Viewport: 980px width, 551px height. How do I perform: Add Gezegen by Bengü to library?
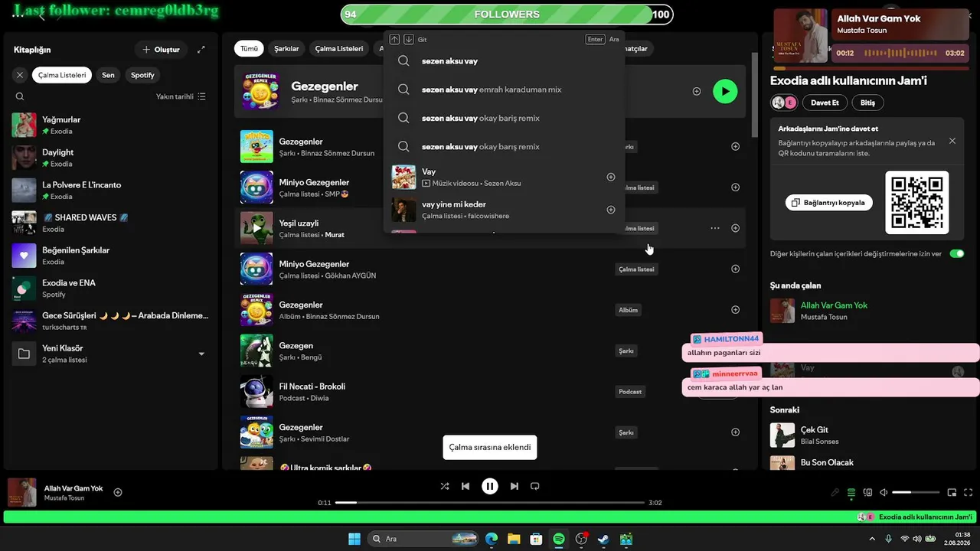(x=736, y=350)
